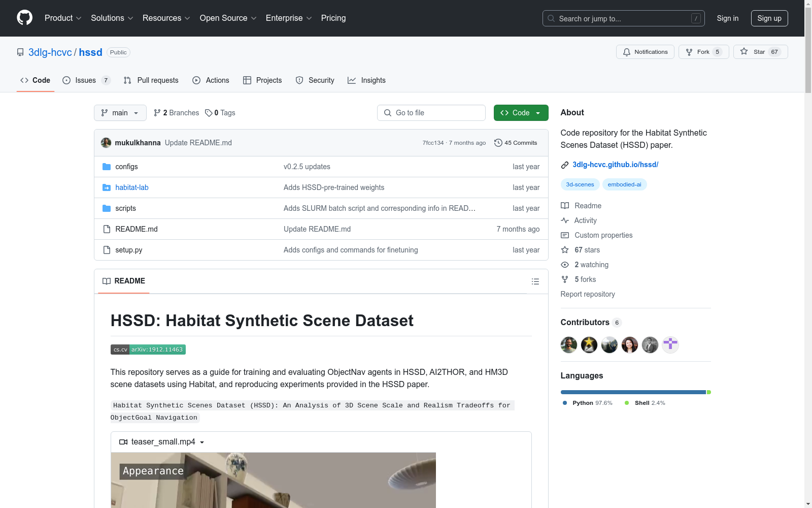The image size is (812, 508).
Task: Open the README outline icon
Action: click(535, 281)
